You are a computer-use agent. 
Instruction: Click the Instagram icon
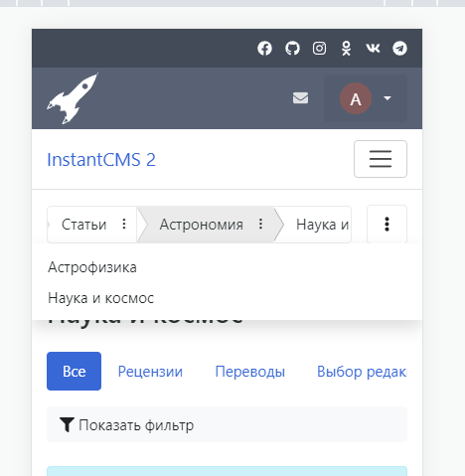[x=319, y=49]
